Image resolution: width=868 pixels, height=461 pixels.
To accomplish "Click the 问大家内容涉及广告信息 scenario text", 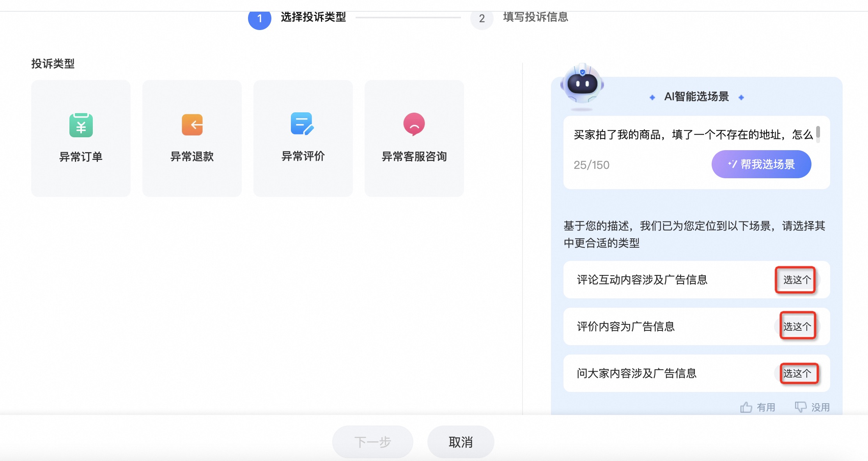I will tap(637, 373).
